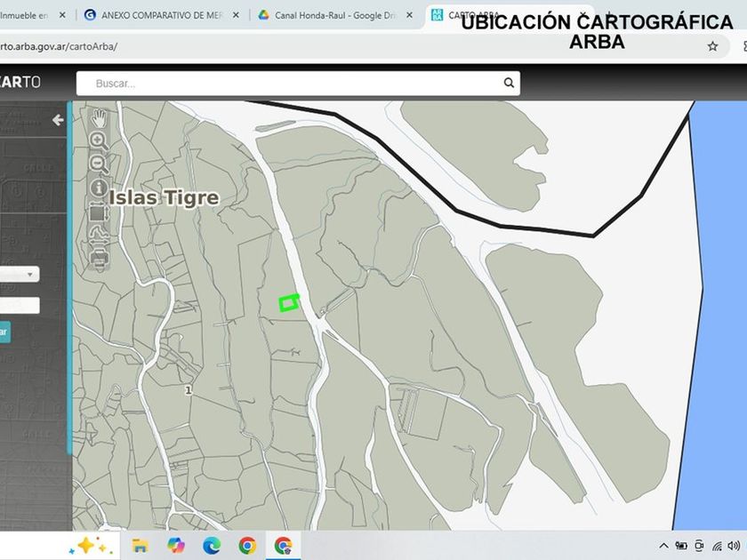747x560 pixels.
Task: Click the text field below the dropdown
Action: tap(20, 305)
